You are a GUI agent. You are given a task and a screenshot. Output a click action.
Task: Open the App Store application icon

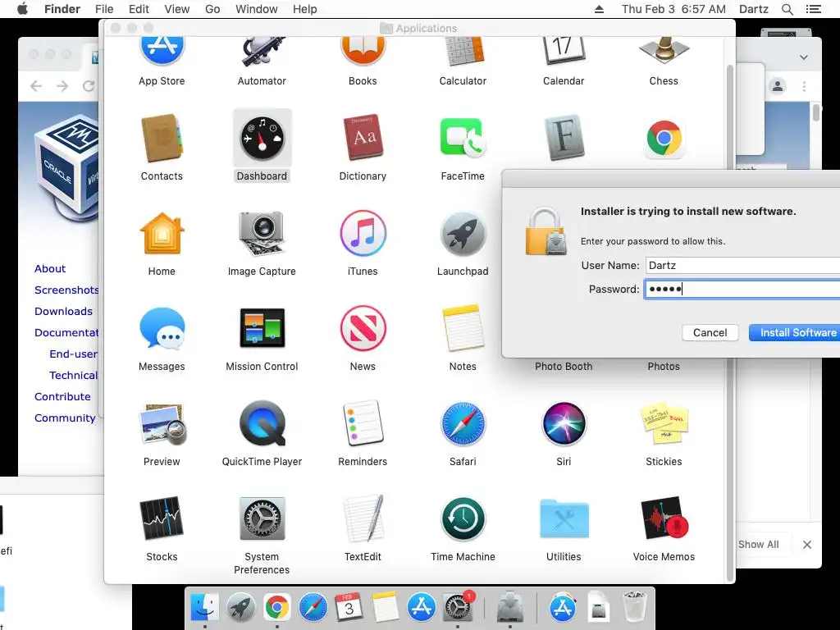(162, 52)
